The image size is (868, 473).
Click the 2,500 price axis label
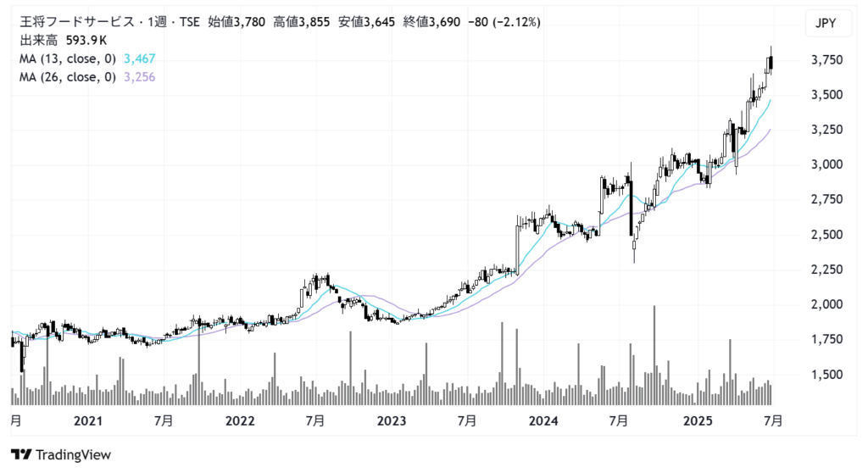tap(827, 235)
